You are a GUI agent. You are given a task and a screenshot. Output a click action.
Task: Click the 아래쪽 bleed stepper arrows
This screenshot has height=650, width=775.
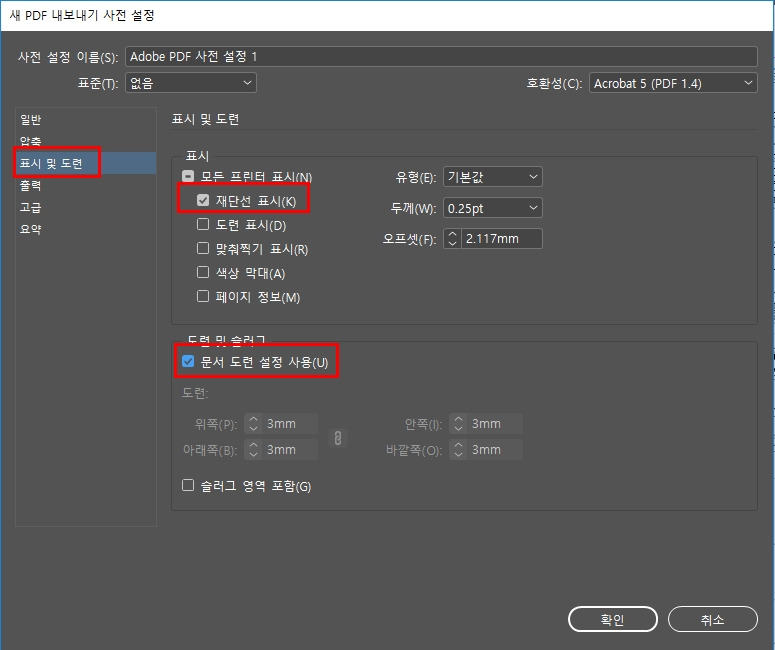254,450
